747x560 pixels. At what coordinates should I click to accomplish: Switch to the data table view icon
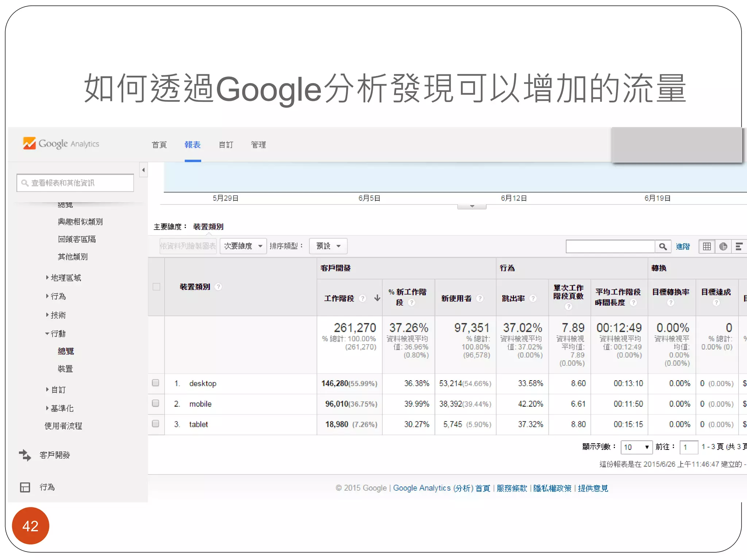(707, 246)
